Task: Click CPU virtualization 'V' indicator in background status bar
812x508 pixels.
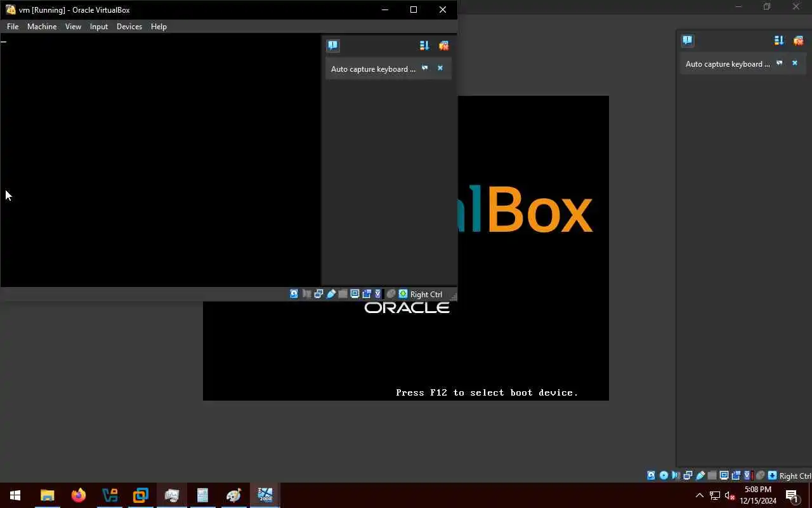Action: point(747,476)
